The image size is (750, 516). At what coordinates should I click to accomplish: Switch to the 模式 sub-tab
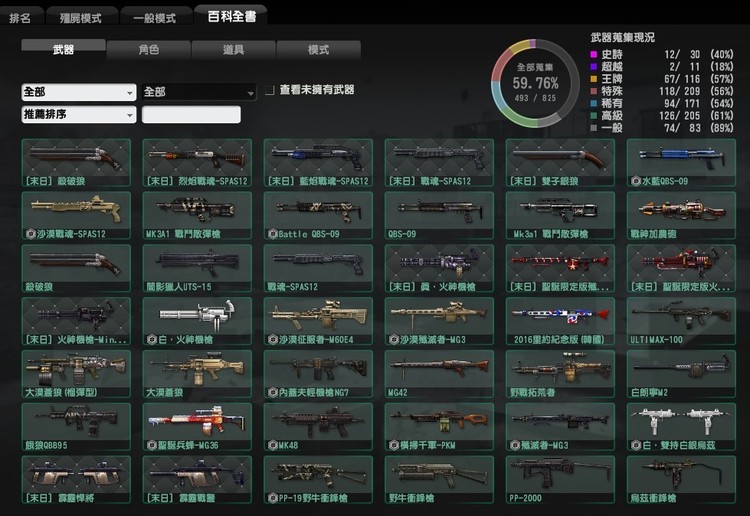[x=319, y=50]
